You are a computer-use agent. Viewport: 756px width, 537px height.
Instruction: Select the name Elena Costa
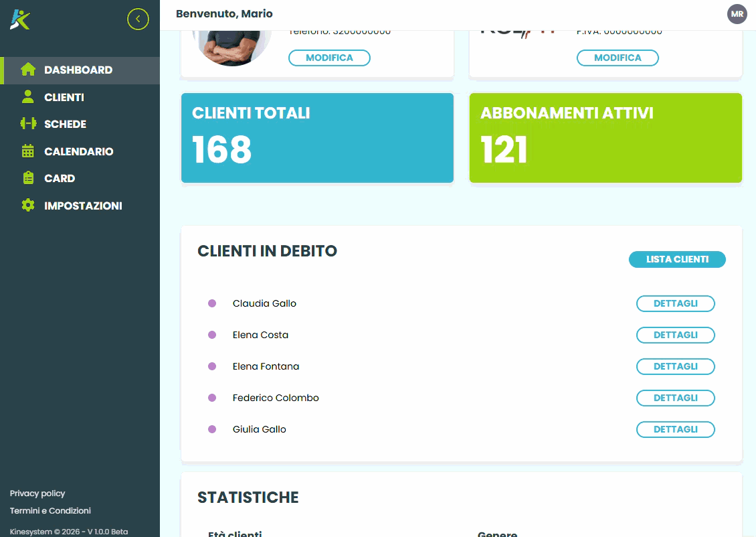260,335
